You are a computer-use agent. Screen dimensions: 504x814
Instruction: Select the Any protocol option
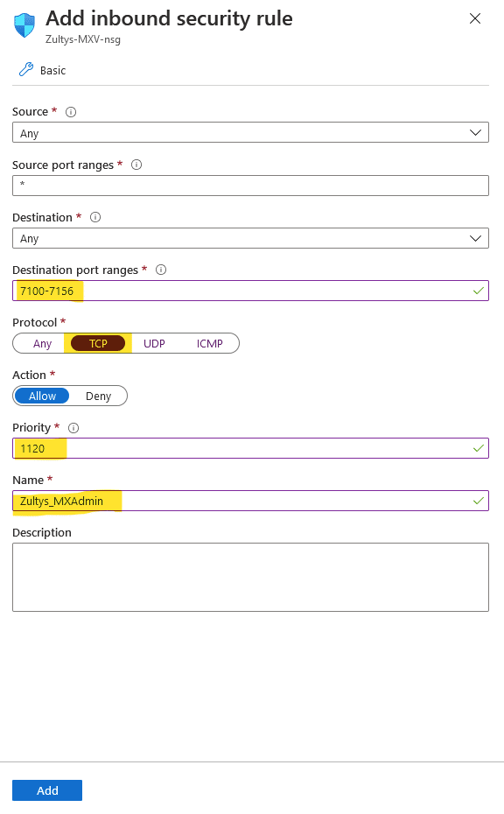click(x=43, y=344)
